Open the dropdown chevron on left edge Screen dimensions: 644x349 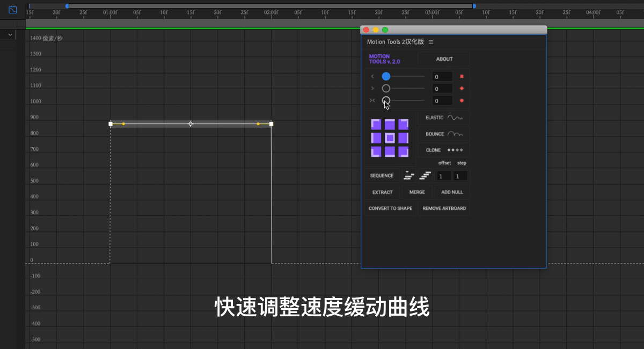[x=10, y=34]
